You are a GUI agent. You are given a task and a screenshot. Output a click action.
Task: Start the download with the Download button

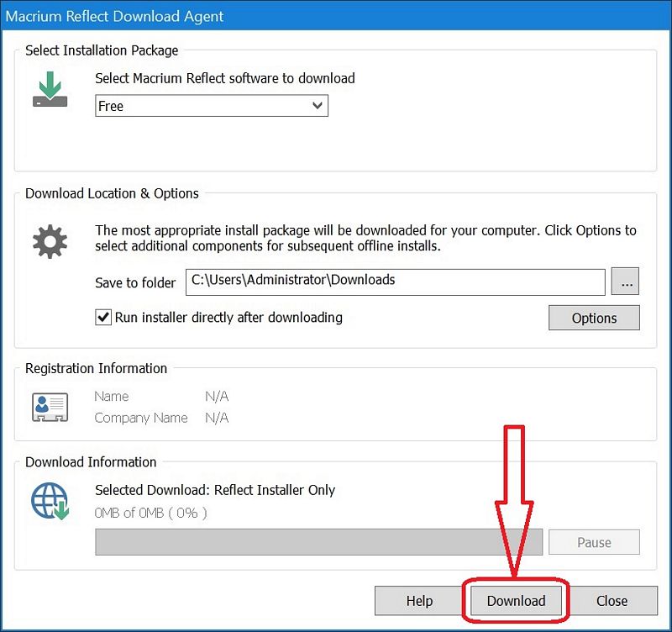(x=516, y=601)
